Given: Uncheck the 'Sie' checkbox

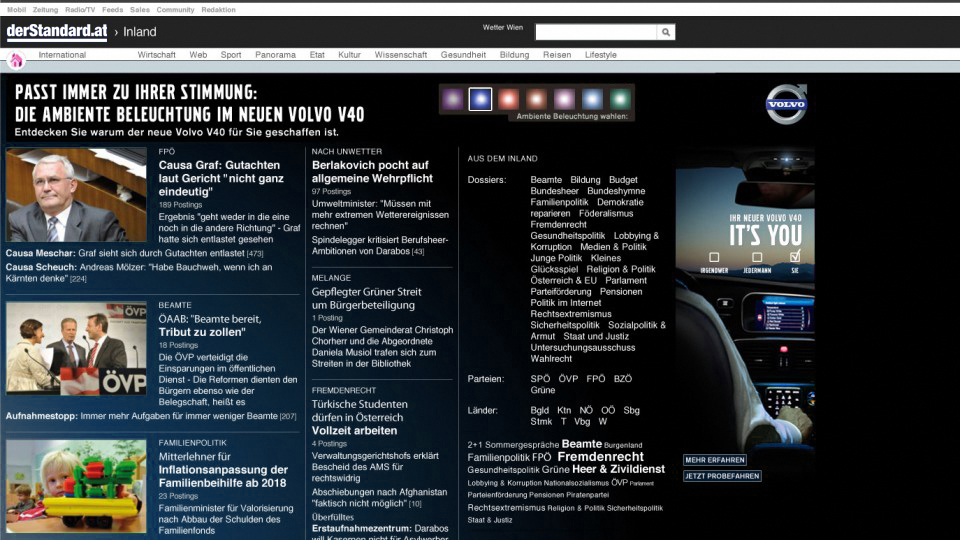Looking at the screenshot, I should coord(795,258).
